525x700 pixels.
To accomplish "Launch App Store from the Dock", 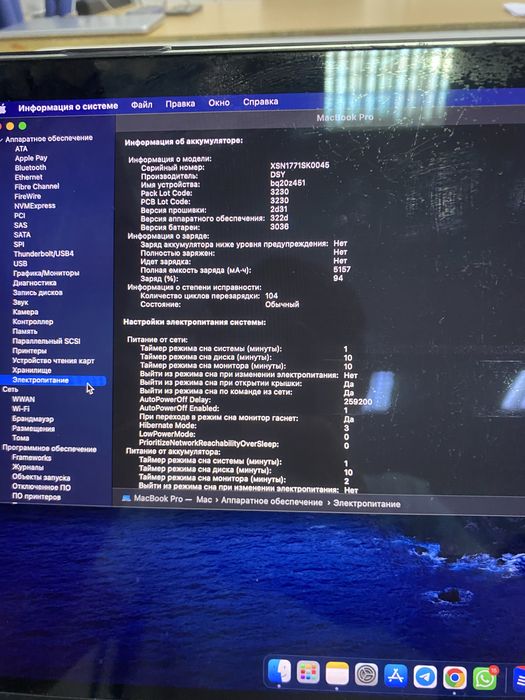I will coord(396,676).
